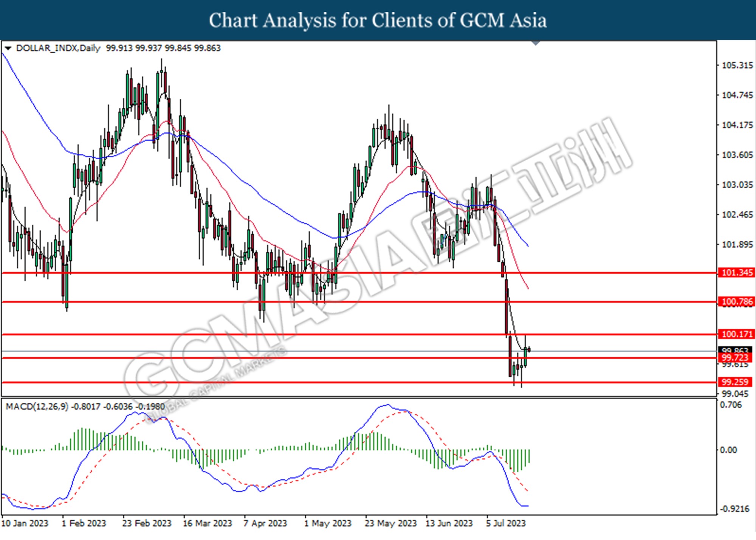
Task: Select the 99.259 price level label
Action: click(734, 382)
